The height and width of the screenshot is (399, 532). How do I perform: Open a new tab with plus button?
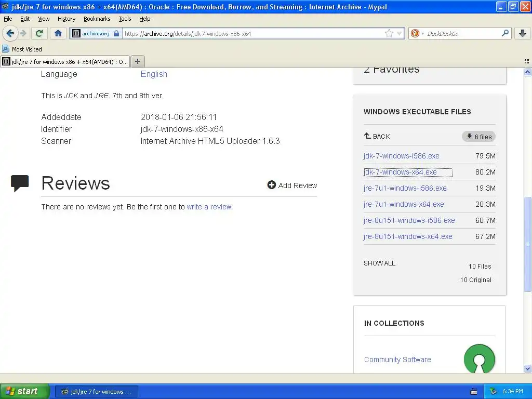pos(137,61)
